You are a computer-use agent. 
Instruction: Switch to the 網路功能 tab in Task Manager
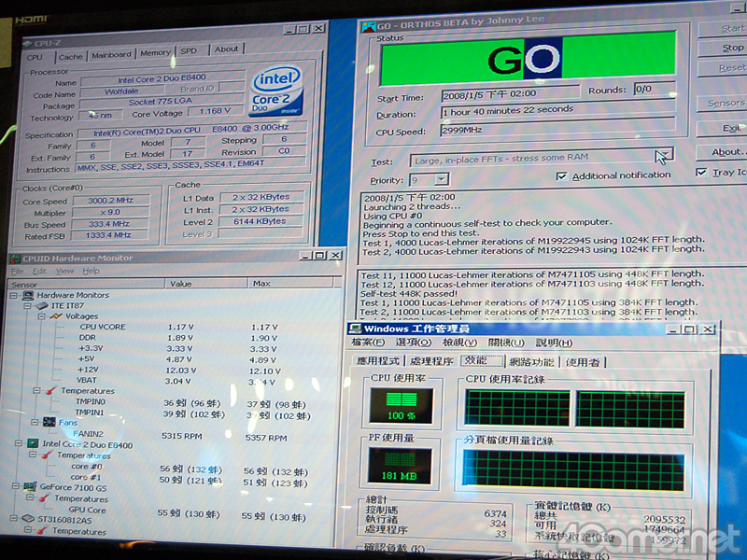(x=531, y=362)
